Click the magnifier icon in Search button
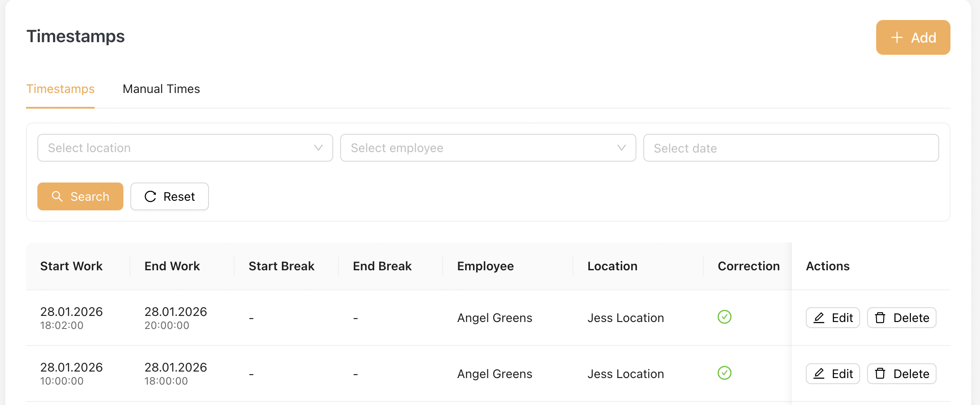Image resolution: width=980 pixels, height=405 pixels. [57, 196]
